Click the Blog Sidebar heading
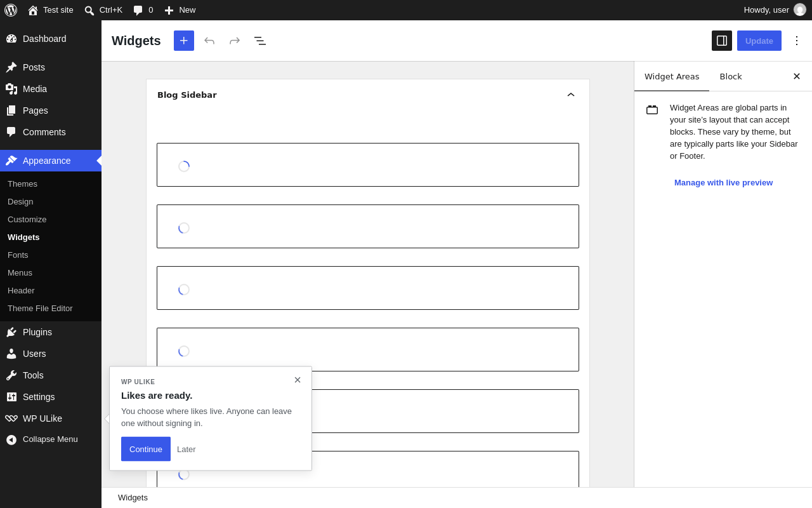812x508 pixels. click(187, 95)
